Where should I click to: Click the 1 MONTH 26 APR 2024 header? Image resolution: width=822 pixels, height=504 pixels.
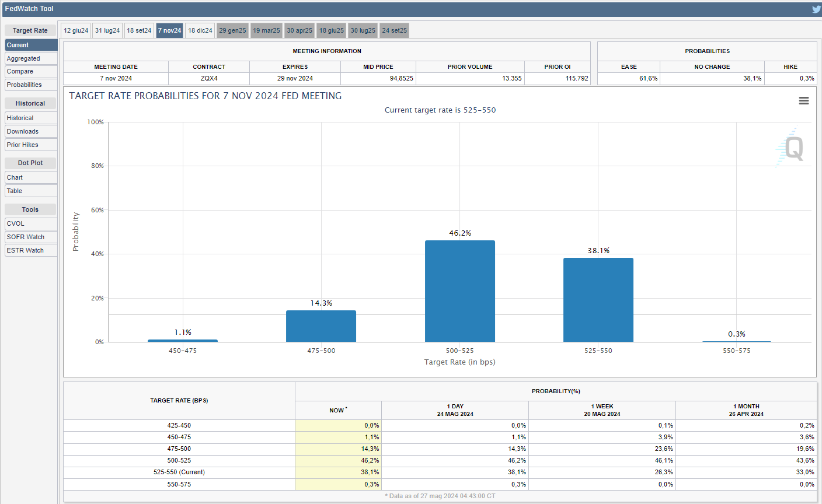tap(746, 410)
